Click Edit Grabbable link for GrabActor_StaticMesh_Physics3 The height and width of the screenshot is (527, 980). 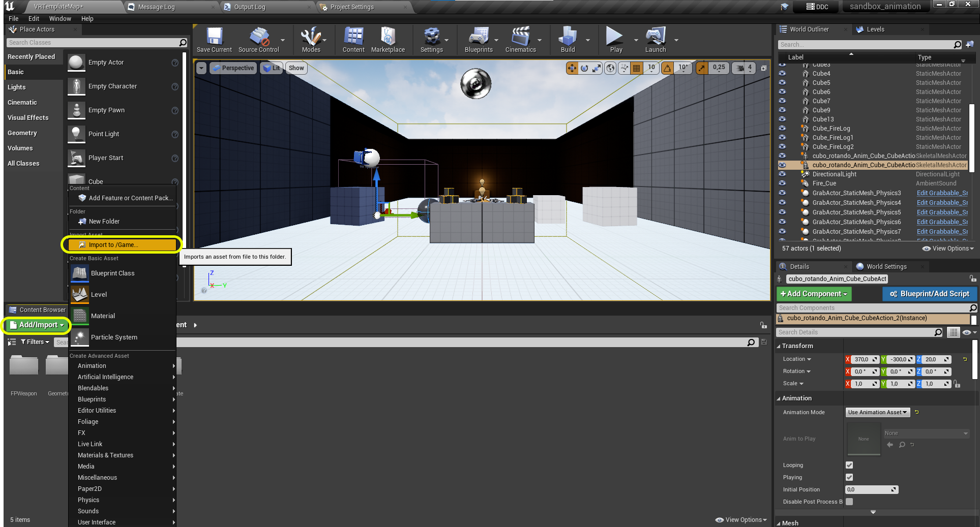coord(942,193)
